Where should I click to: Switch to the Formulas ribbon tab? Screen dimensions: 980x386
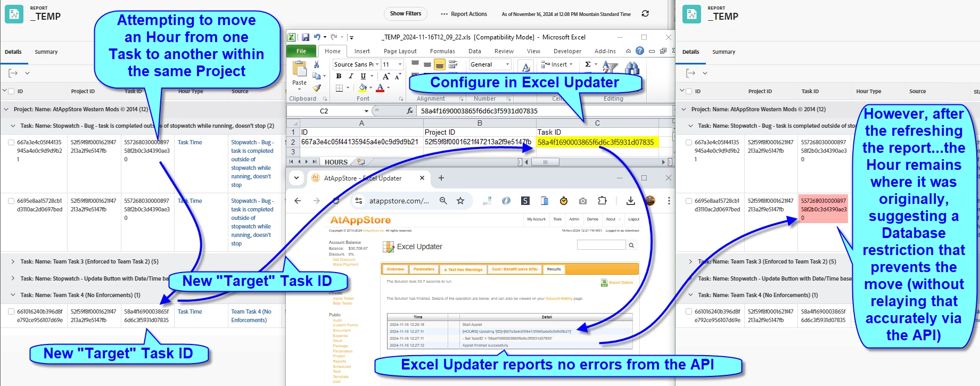pyautogui.click(x=442, y=51)
